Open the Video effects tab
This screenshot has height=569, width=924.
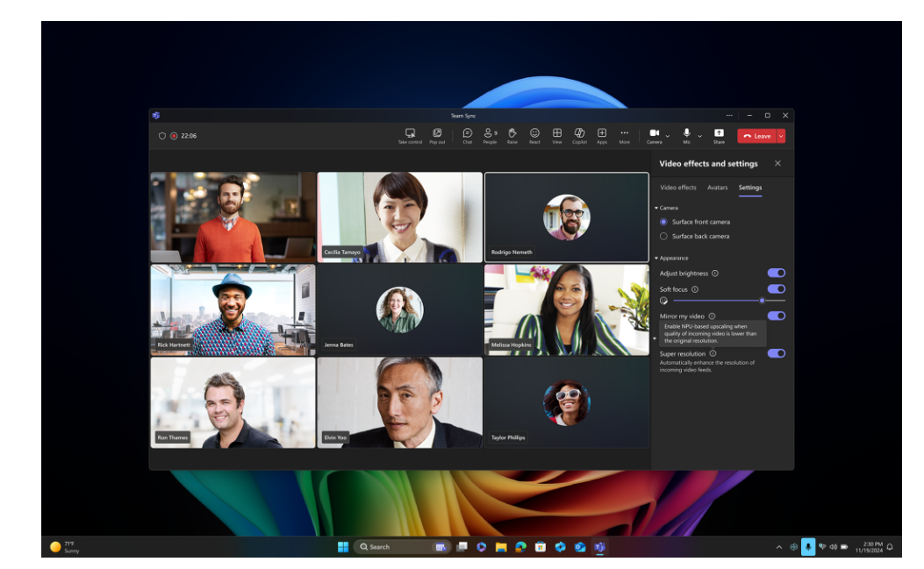(x=677, y=188)
